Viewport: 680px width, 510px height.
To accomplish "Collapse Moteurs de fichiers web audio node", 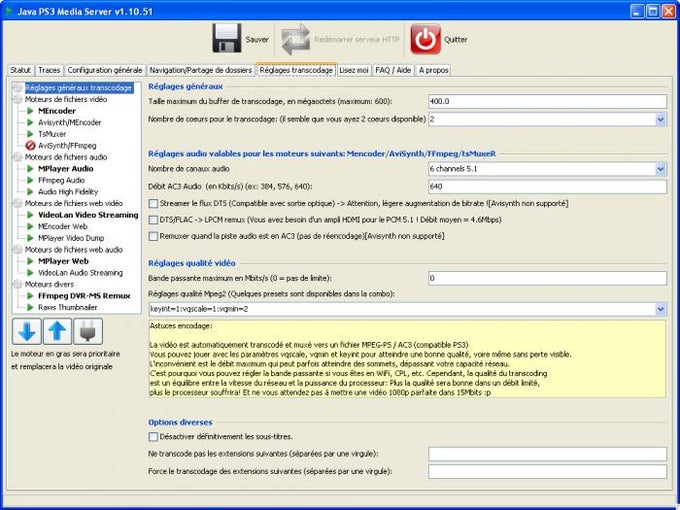I will point(18,250).
